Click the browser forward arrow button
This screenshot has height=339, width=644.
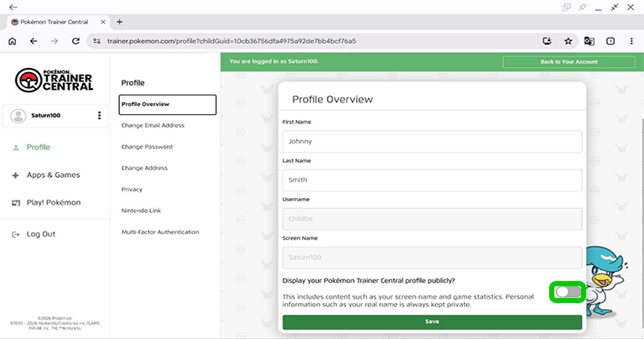55,41
